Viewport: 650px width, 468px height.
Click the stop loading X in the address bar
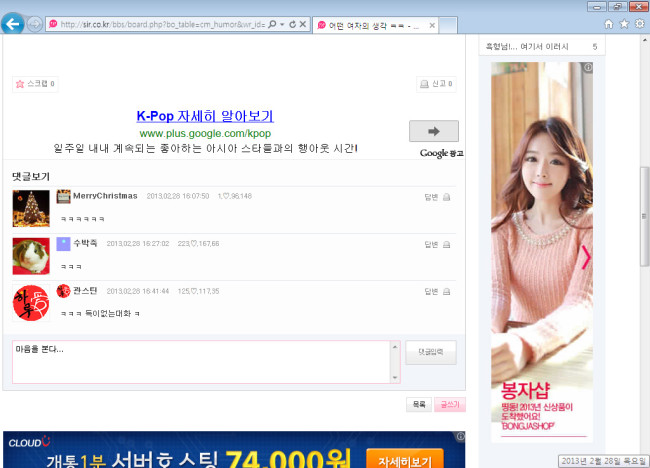pos(303,23)
